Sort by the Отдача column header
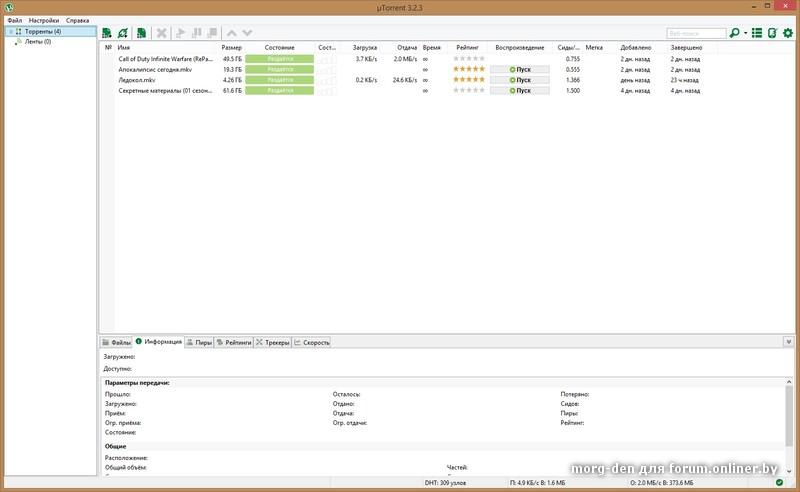The width and height of the screenshot is (800, 492). click(407, 47)
